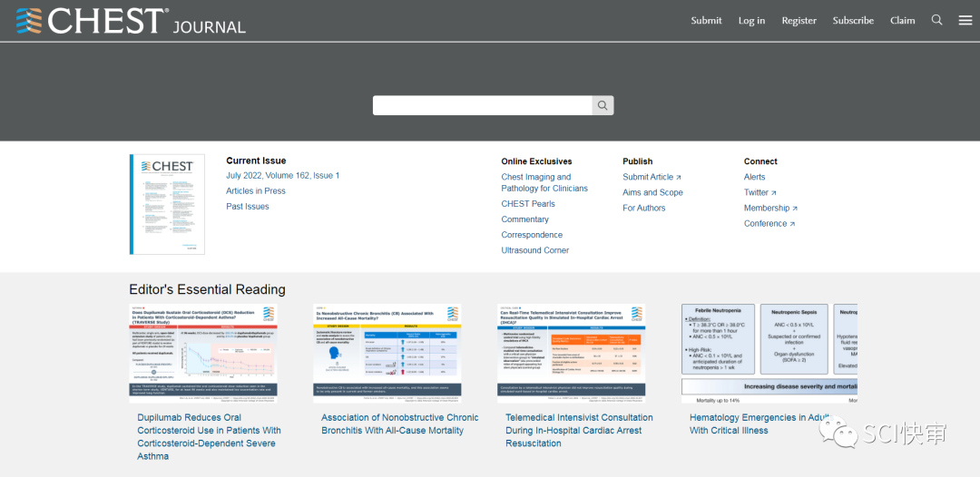The width and height of the screenshot is (980, 477).
Task: Open the Correspondence link
Action: 532,236
